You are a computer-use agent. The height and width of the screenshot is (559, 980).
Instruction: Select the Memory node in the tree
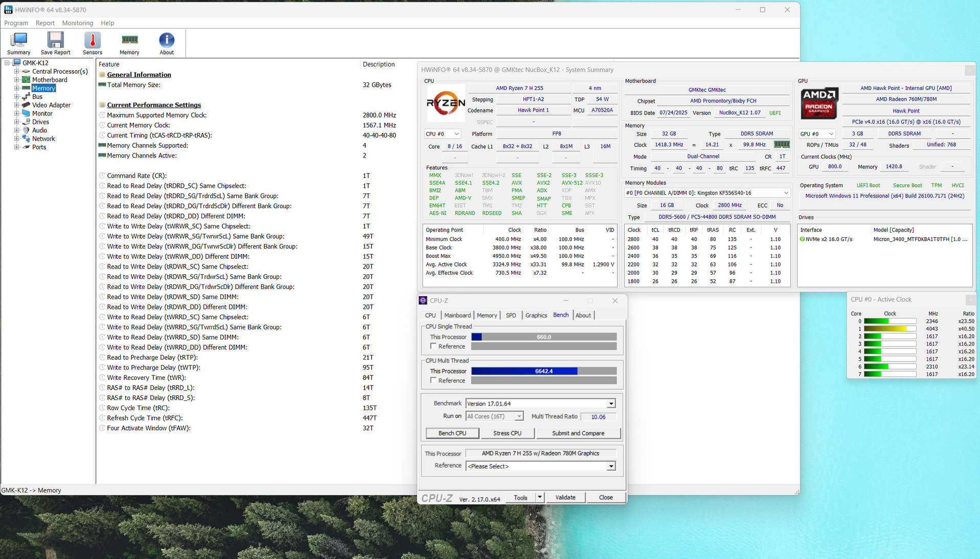(x=44, y=88)
